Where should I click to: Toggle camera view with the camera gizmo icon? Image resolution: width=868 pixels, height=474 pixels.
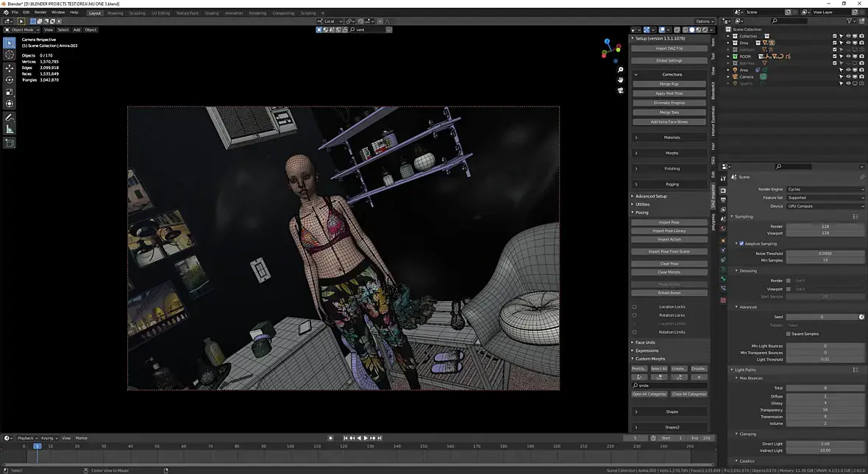[x=621, y=90]
